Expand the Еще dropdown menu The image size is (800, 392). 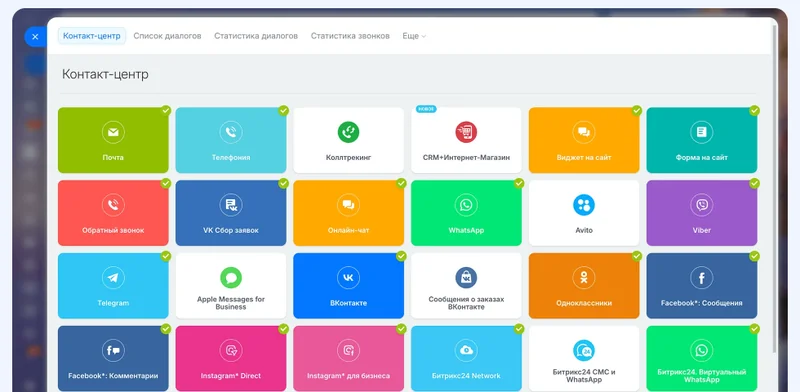[414, 36]
